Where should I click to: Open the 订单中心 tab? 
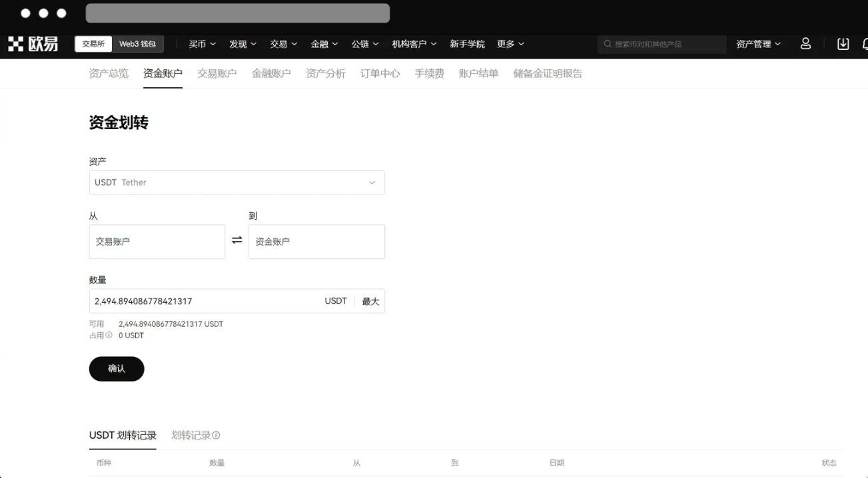pos(380,73)
